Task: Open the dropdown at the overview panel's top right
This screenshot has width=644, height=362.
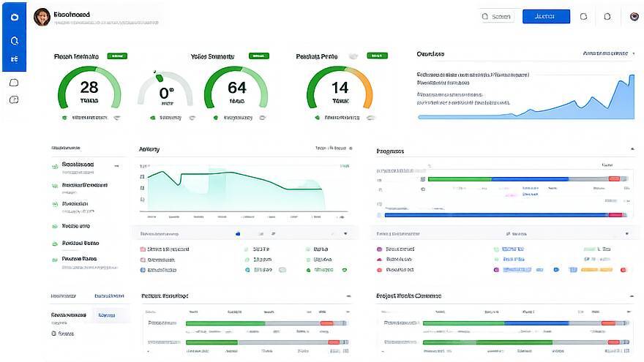Action: (x=609, y=53)
